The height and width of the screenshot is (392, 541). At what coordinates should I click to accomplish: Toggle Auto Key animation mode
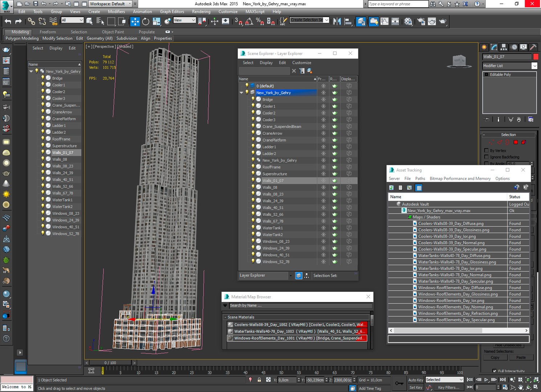coord(416,380)
